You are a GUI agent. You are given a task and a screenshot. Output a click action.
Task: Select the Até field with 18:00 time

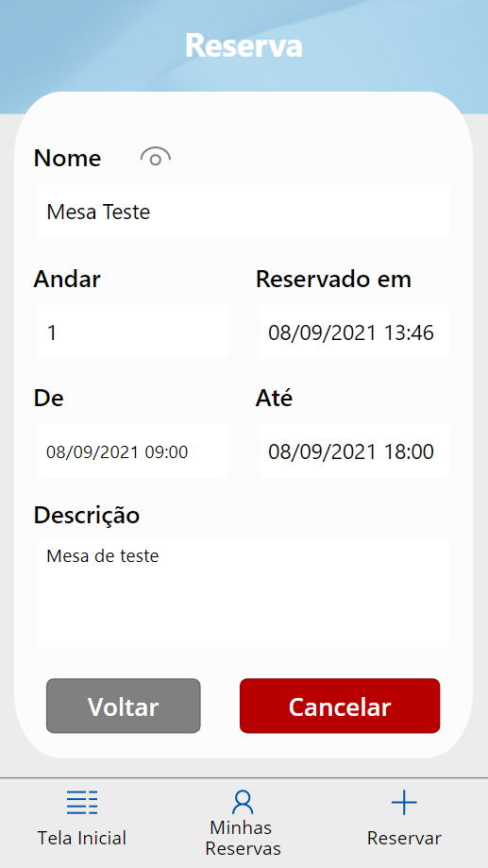(x=354, y=451)
